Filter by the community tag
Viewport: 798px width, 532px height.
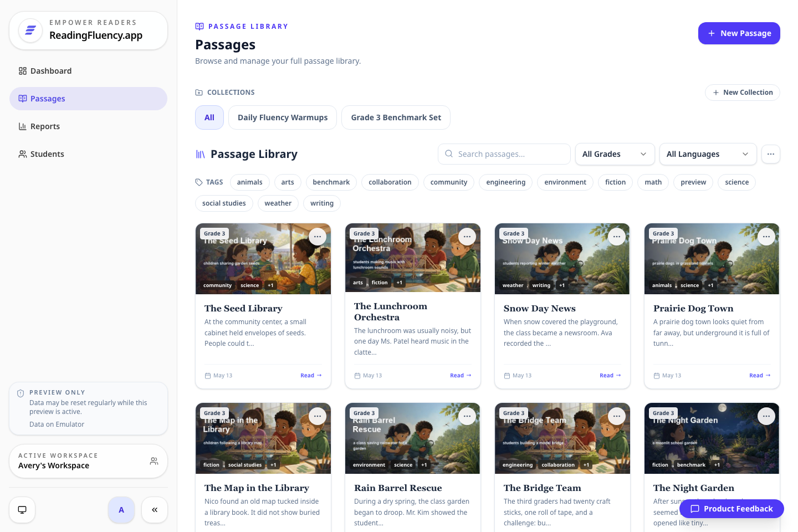coord(449,182)
